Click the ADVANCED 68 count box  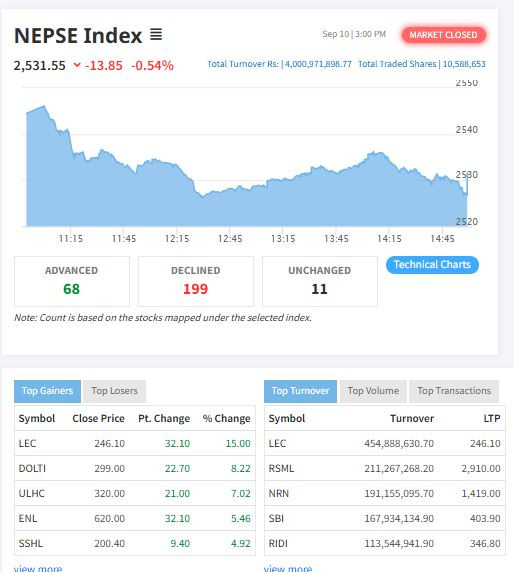[x=72, y=281]
